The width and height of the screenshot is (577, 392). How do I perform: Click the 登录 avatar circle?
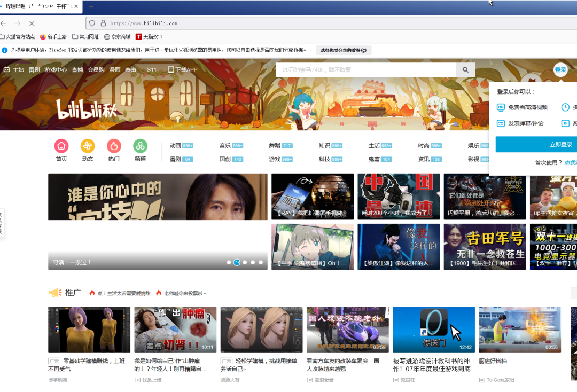point(560,70)
